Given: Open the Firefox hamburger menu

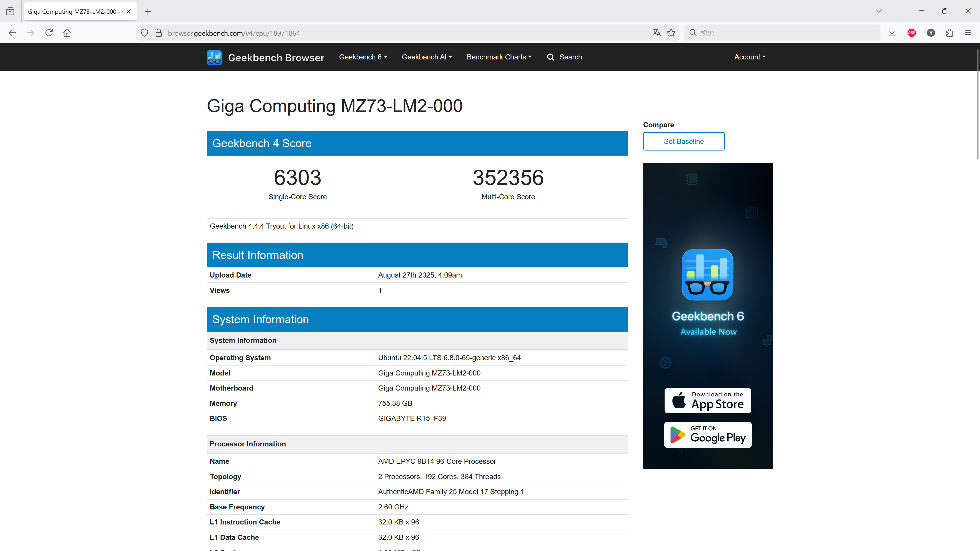Looking at the screenshot, I should click(967, 33).
